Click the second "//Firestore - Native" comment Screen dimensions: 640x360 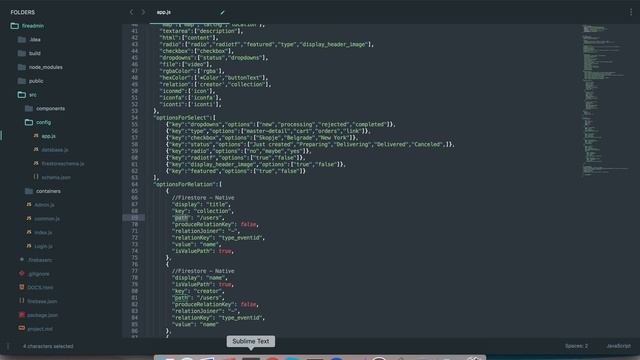203,271
